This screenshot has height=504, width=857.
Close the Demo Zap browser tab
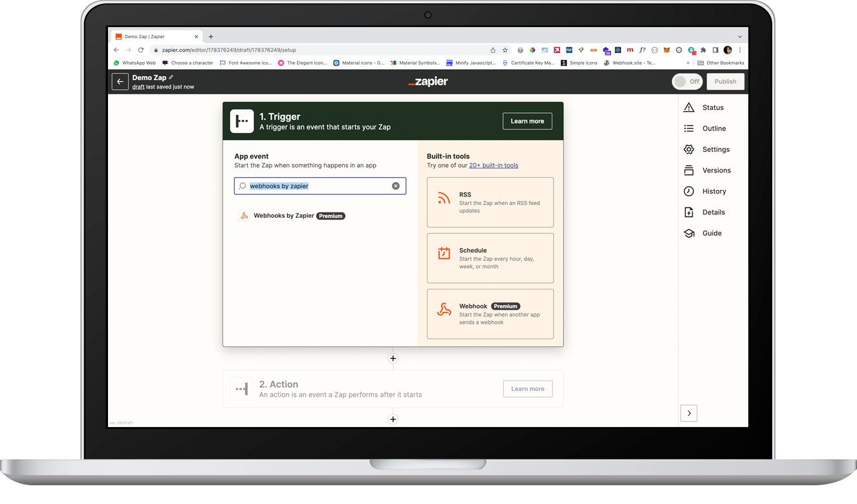(x=197, y=37)
